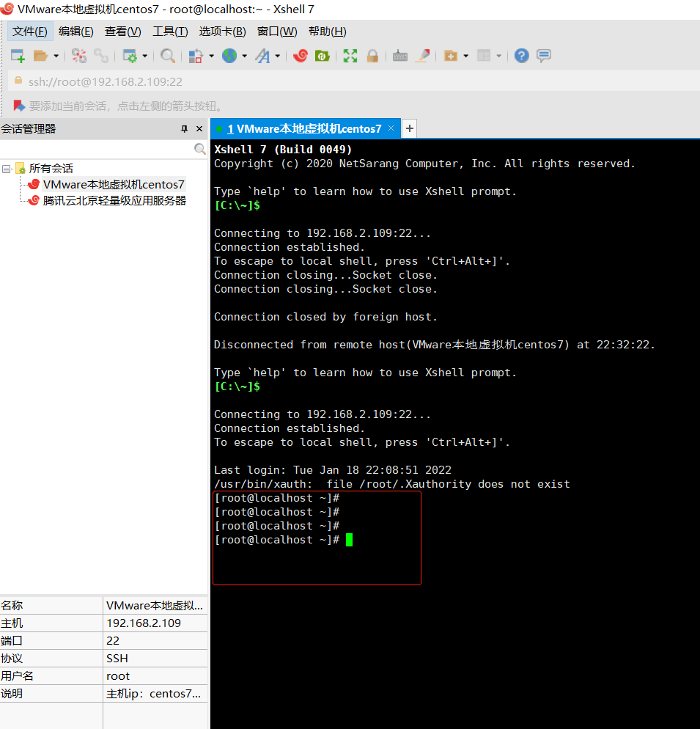
Task: Expand the globe encoding dropdown arrow
Action: (x=245, y=56)
